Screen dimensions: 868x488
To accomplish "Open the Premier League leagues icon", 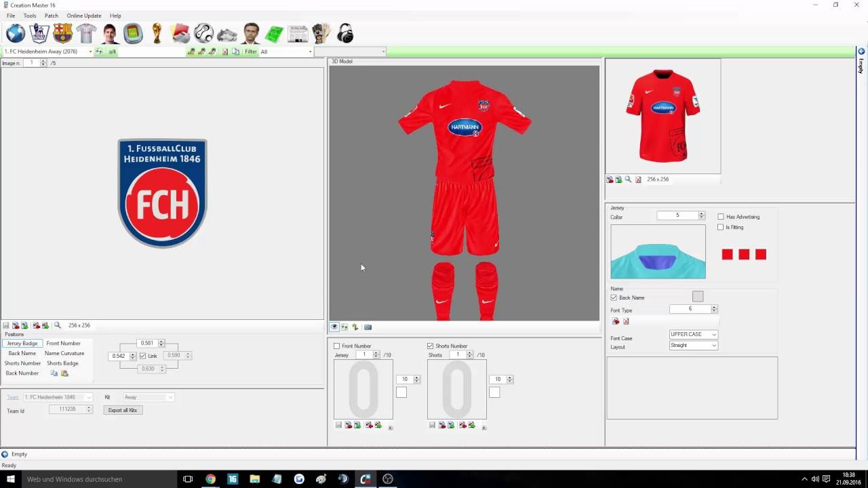I will 39,33.
